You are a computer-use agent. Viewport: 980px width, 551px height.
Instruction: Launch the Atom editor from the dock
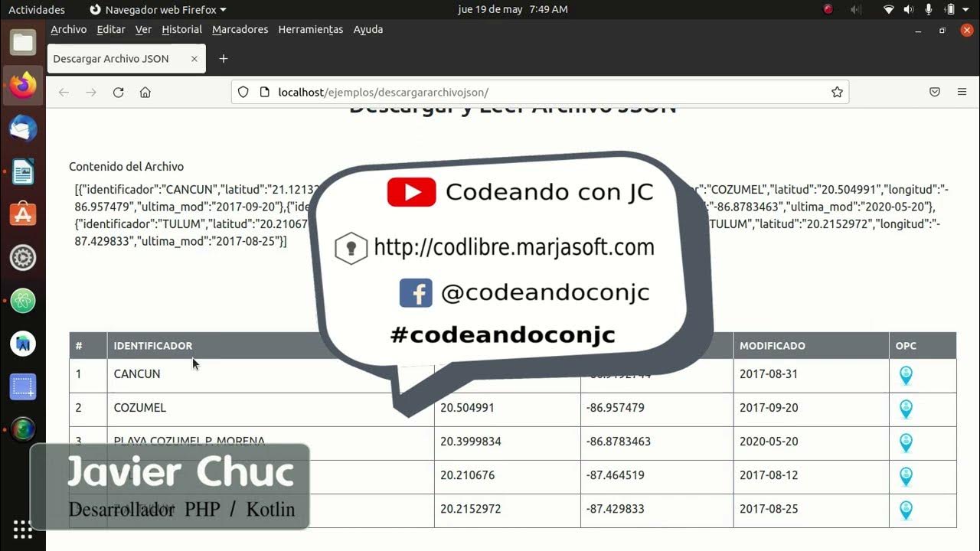[x=23, y=301]
